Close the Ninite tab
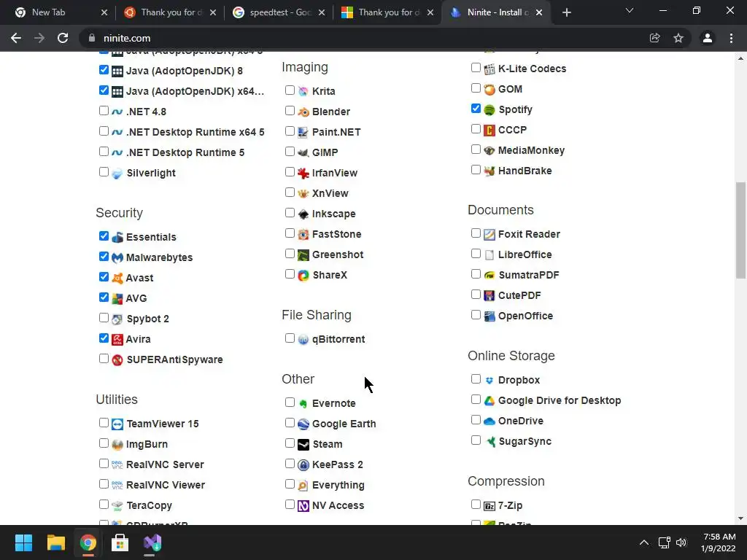The width and height of the screenshot is (747, 560). tap(539, 12)
